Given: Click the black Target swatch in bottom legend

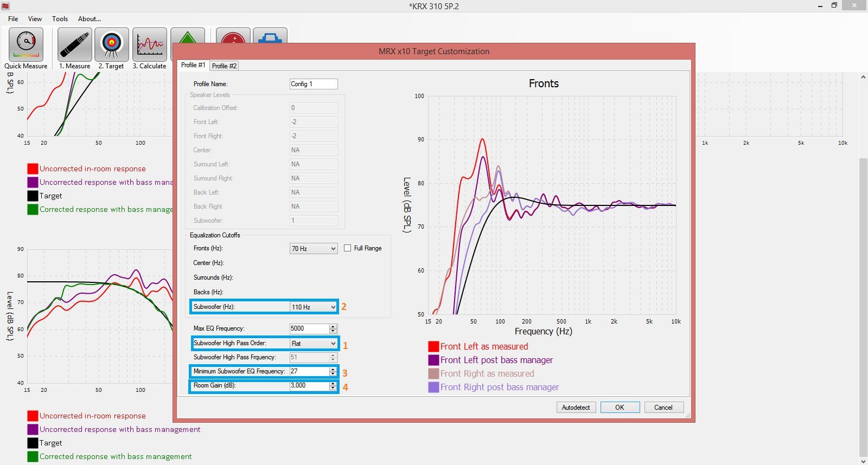Looking at the screenshot, I should tap(33, 443).
